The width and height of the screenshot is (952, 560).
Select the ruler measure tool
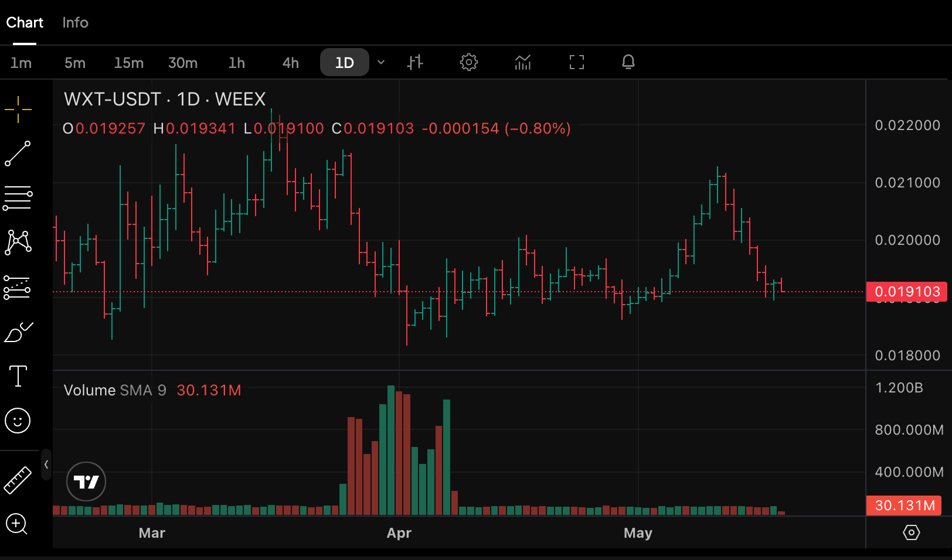(x=18, y=480)
